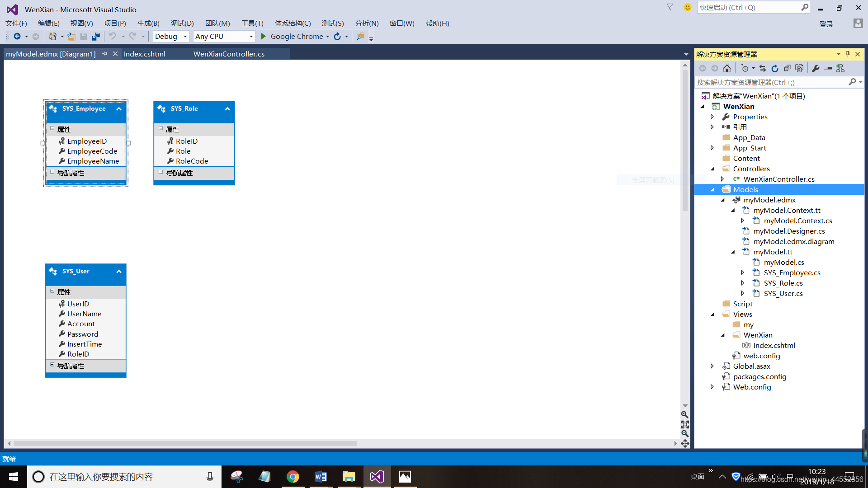The image size is (868, 488).
Task: Close the myModel.edmx diagram tab
Action: pos(115,54)
